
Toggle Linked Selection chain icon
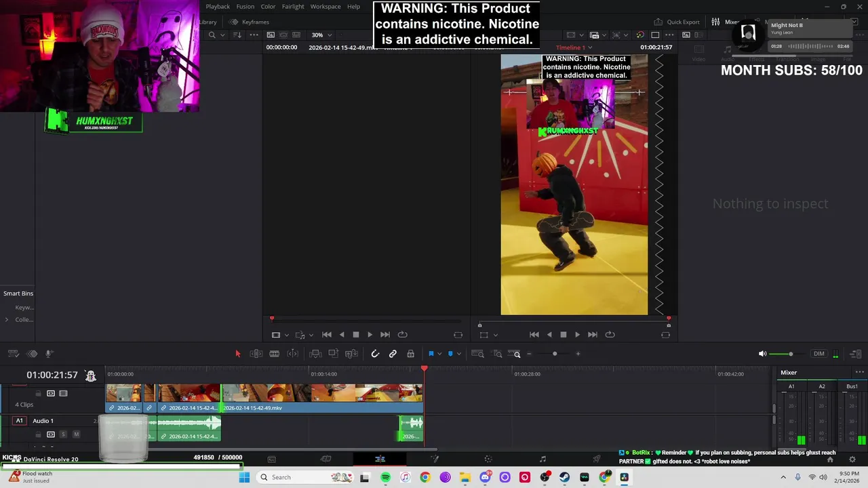click(393, 354)
